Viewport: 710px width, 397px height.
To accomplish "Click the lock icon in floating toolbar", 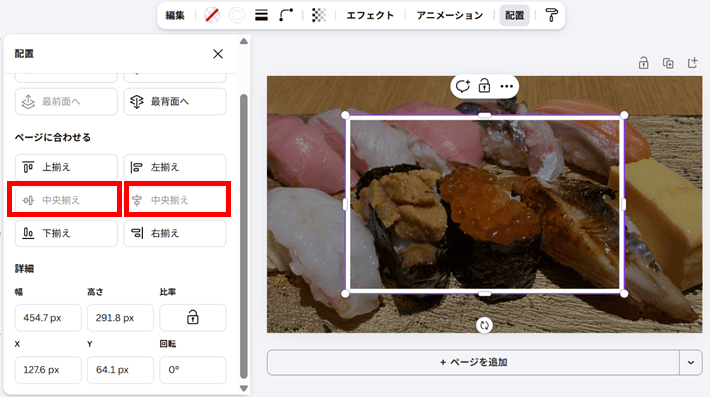I will [484, 86].
